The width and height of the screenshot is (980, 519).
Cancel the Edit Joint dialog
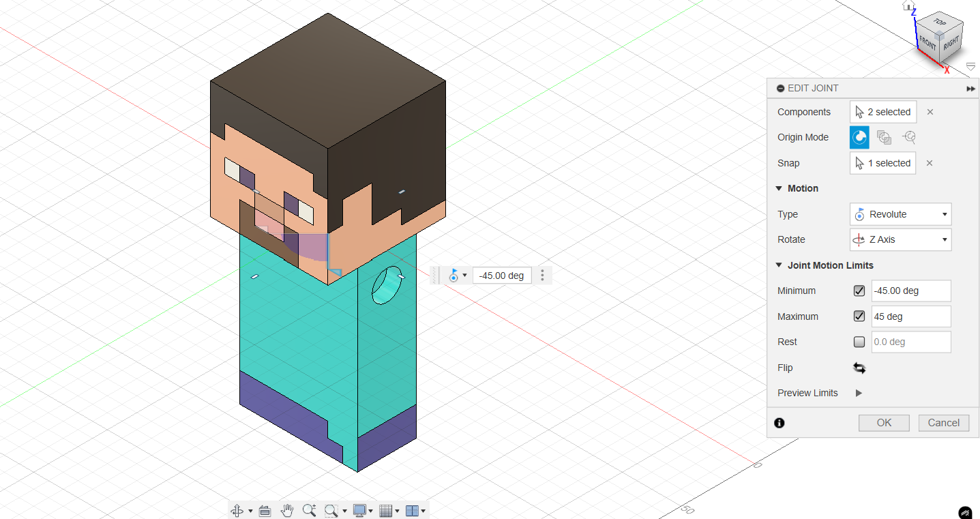(944, 423)
